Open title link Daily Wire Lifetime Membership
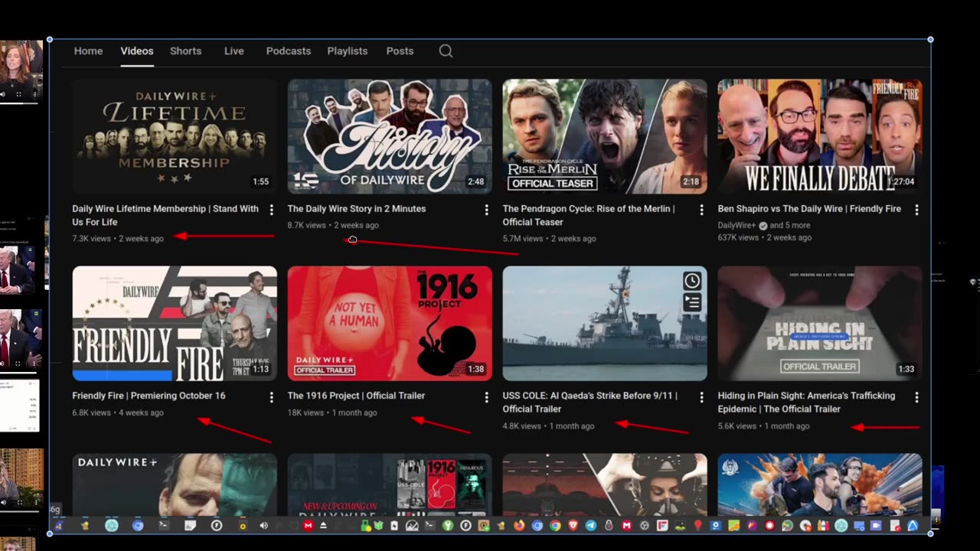 coord(165,215)
